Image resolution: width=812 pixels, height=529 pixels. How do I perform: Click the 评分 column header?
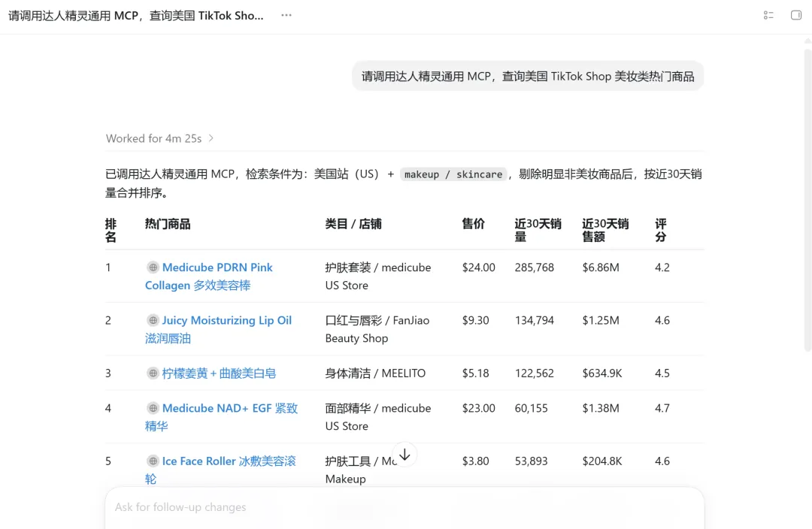(661, 231)
